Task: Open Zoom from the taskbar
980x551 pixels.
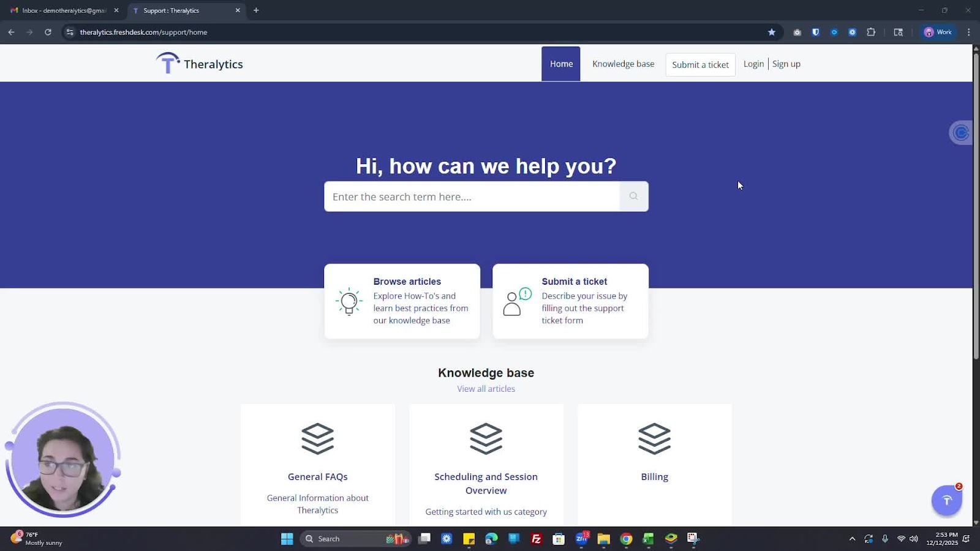Action: pos(581,539)
